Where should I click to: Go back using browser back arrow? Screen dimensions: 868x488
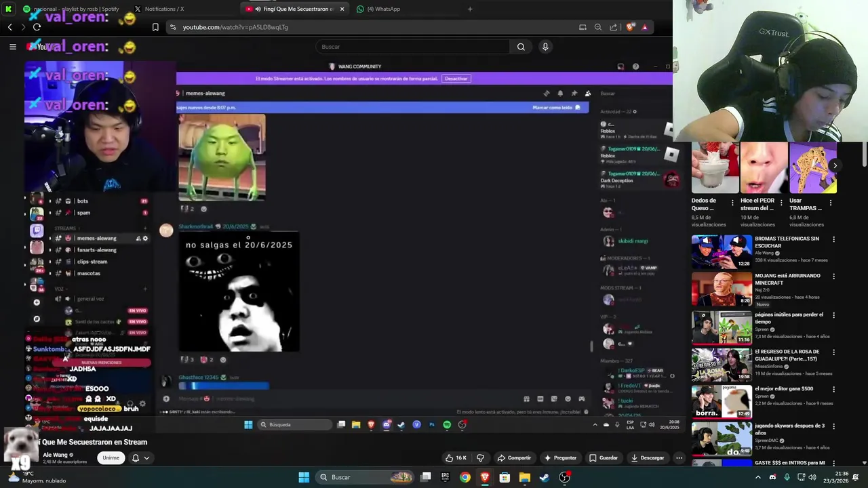pos(9,27)
